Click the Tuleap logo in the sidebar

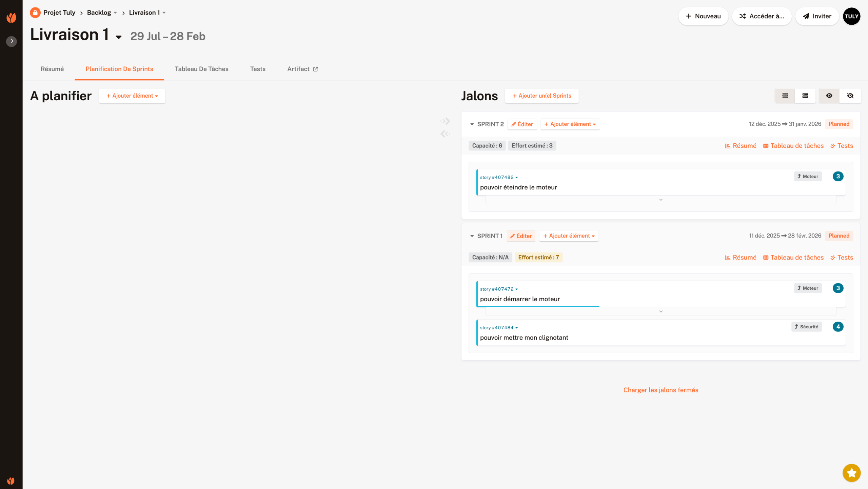pyautogui.click(x=11, y=18)
